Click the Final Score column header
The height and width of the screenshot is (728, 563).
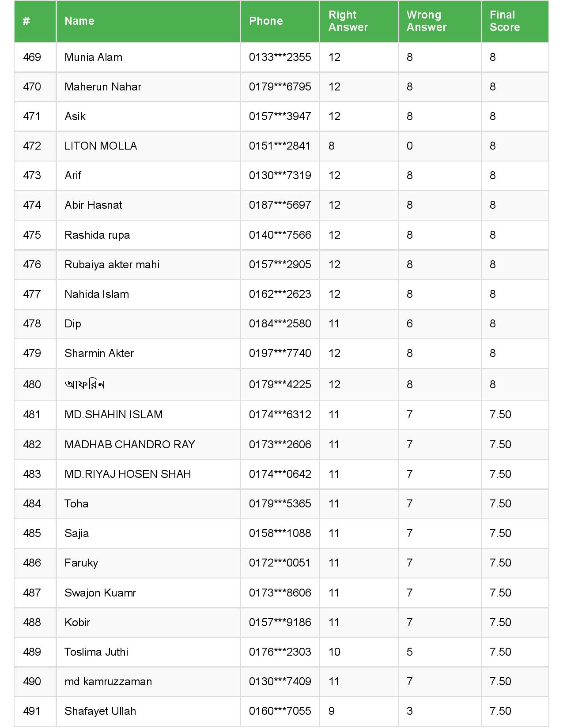504,21
